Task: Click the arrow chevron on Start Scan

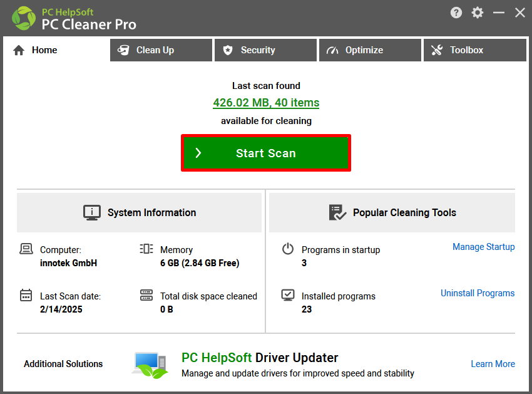Action: (x=198, y=153)
